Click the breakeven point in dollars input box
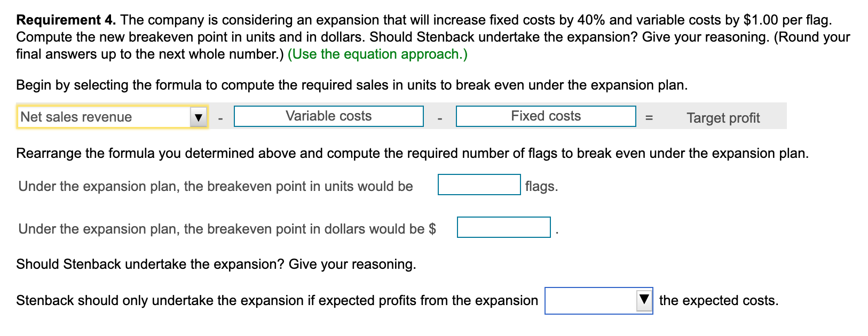This screenshot has height=336, width=868. [x=504, y=227]
